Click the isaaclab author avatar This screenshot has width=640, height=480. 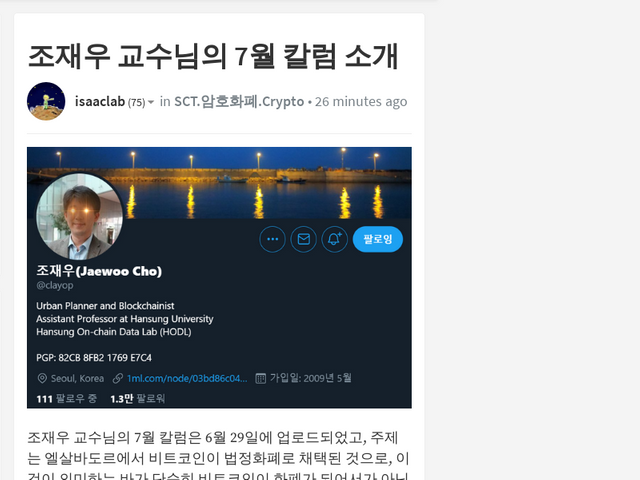tap(46, 101)
